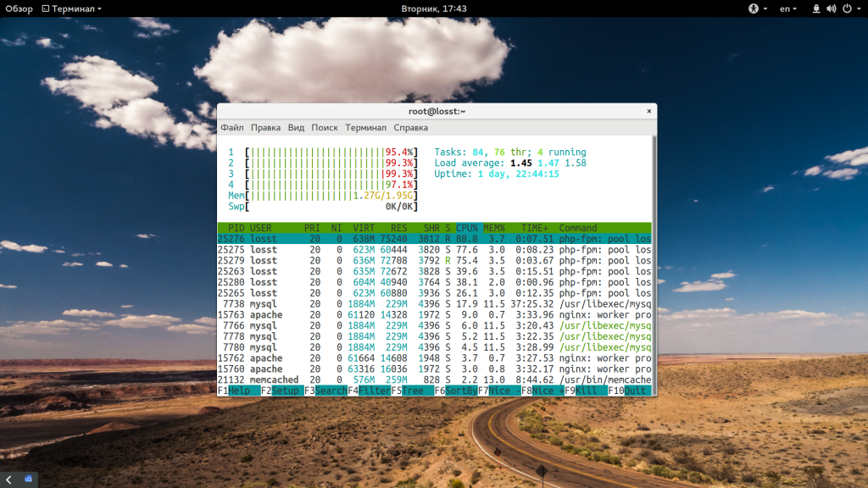Click the F5 Tree view button

[x=411, y=391]
